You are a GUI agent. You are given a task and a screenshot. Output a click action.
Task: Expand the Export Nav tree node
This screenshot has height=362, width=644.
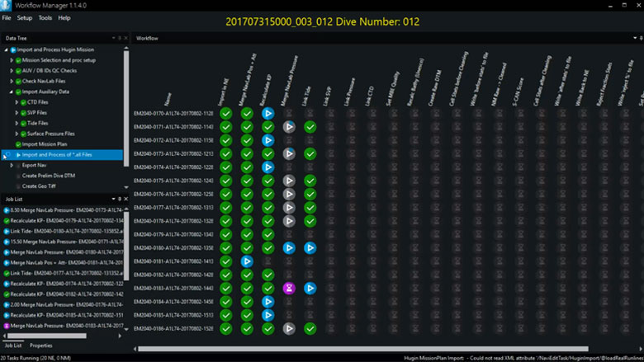[x=12, y=165]
